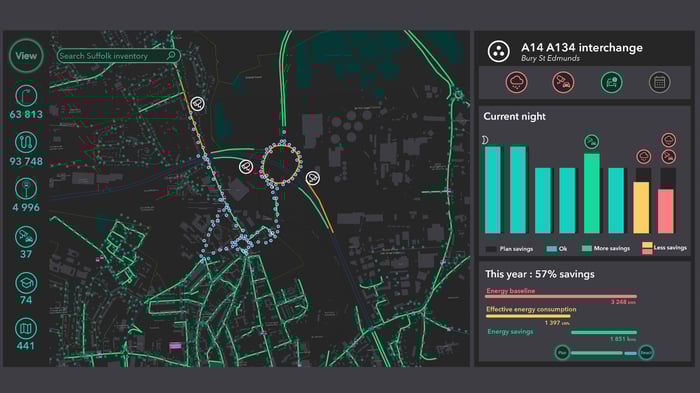
Task: Click the round Plan button beside the savings slider
Action: pos(562,353)
